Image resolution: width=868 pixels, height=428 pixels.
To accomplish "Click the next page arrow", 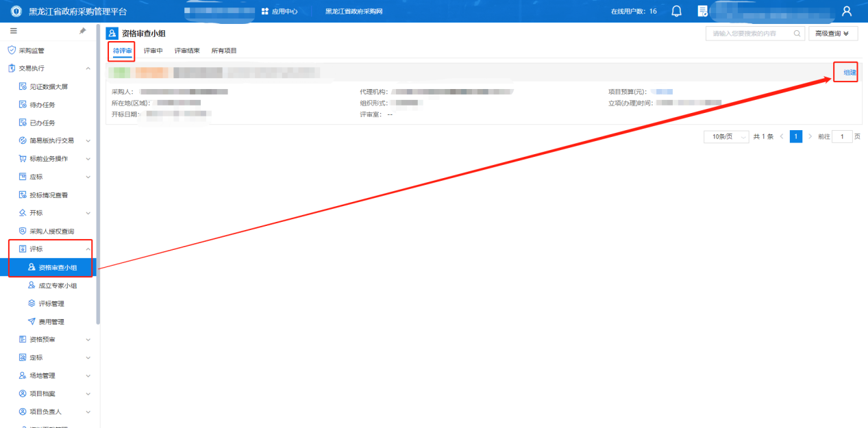I will tap(810, 137).
